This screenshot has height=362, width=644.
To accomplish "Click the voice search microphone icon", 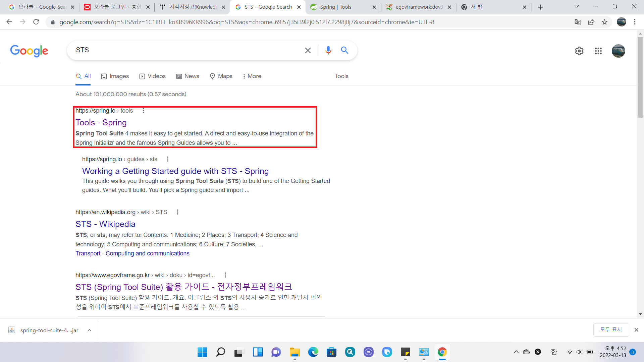I will pos(328,50).
